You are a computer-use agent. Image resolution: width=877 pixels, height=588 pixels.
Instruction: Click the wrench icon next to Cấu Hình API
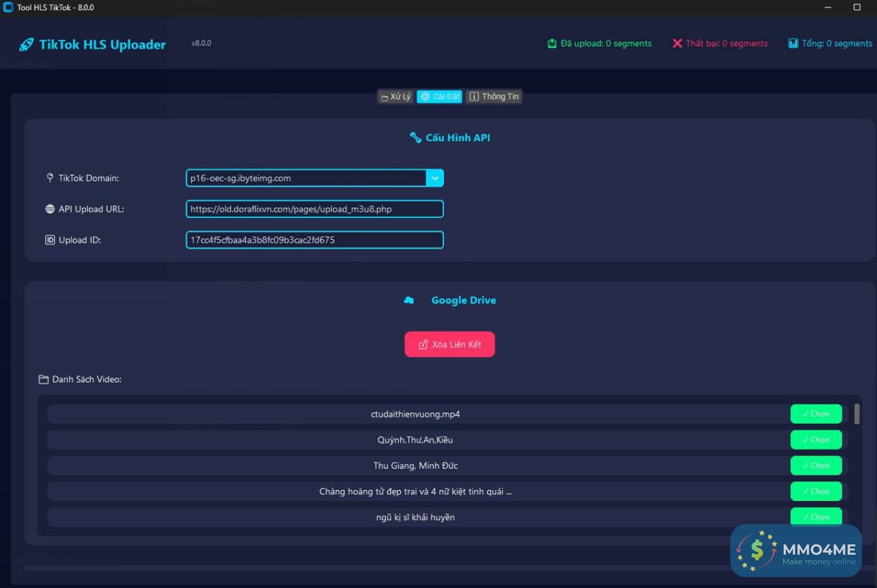click(x=415, y=138)
